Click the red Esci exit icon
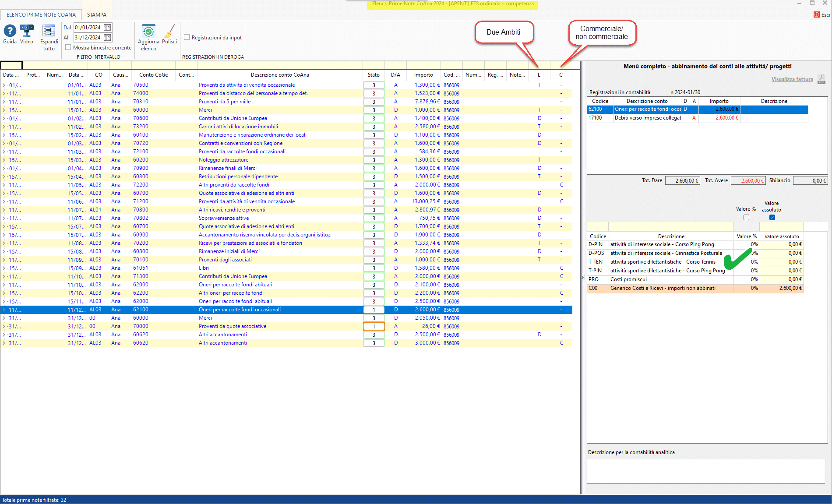The image size is (832, 504). coord(817,14)
